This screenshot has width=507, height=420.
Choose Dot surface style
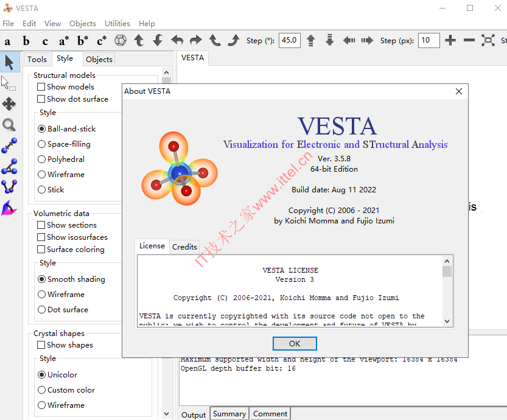point(42,310)
